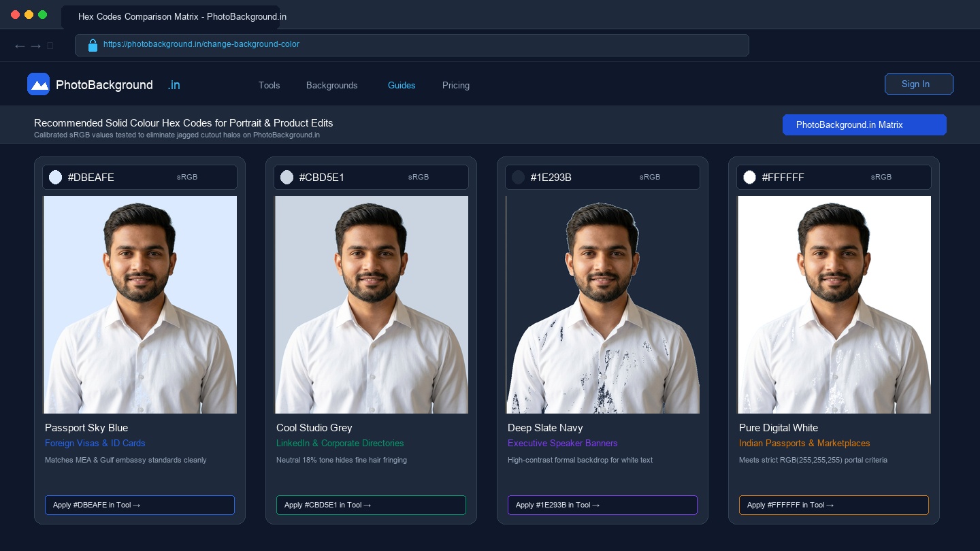This screenshot has height=551, width=980.
Task: Click the padlock icon in address bar
Action: coord(93,46)
